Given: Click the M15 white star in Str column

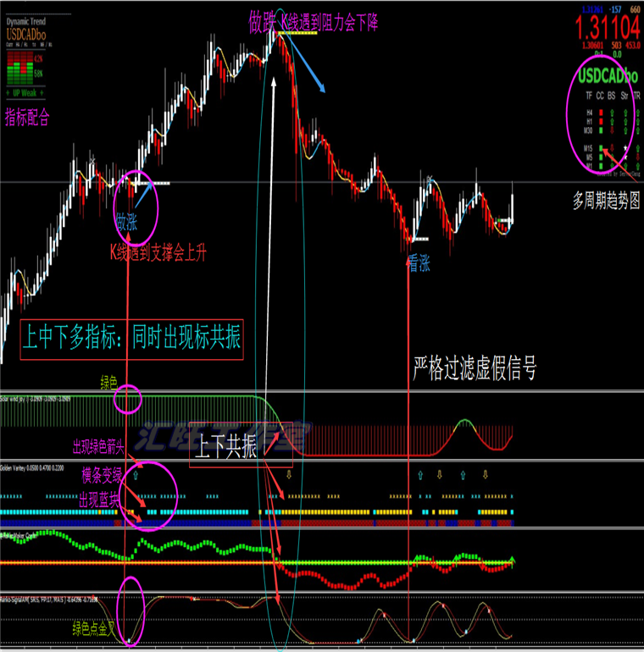Looking at the screenshot, I should pos(623,149).
